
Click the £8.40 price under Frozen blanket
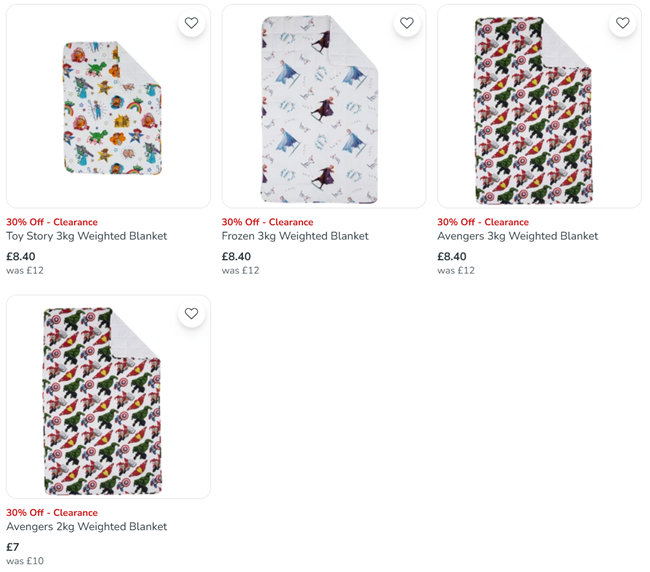click(236, 257)
